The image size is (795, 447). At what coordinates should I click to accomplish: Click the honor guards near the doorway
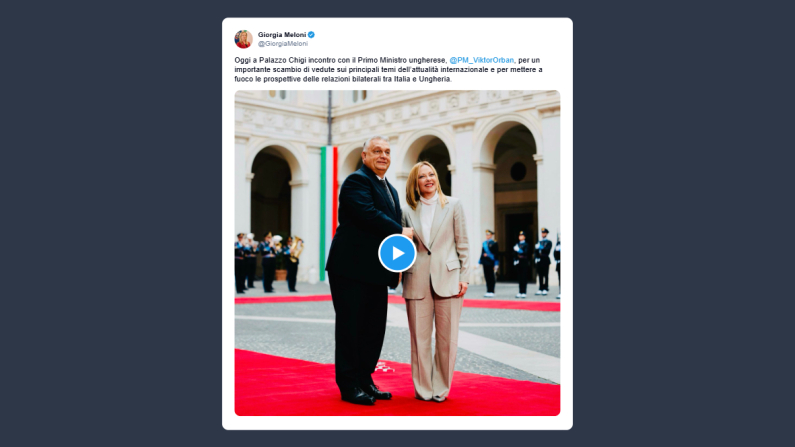click(x=520, y=263)
